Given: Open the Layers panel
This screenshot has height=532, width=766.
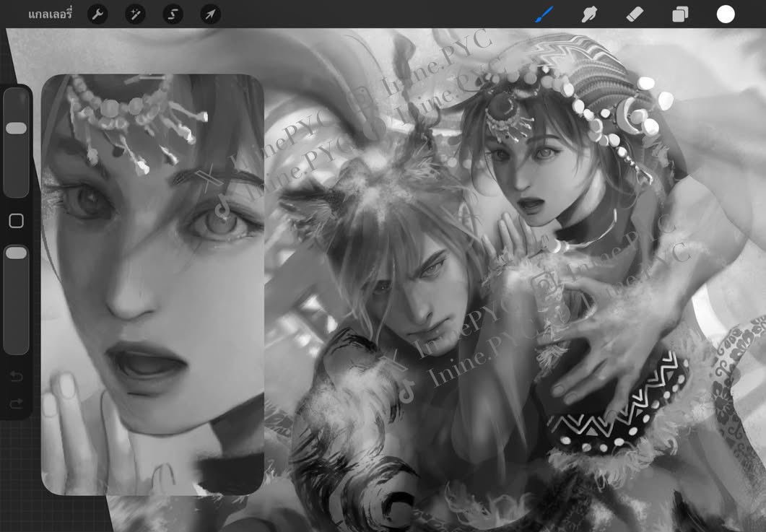Looking at the screenshot, I should click(x=680, y=14).
